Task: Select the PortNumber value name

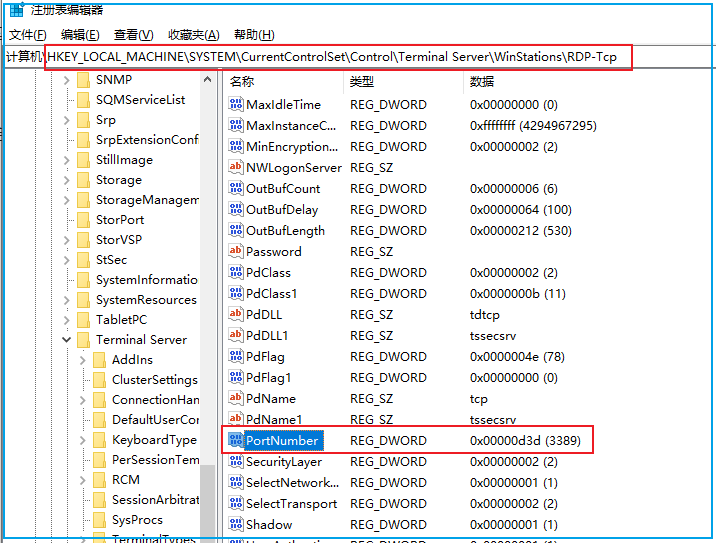Action: click(x=282, y=441)
